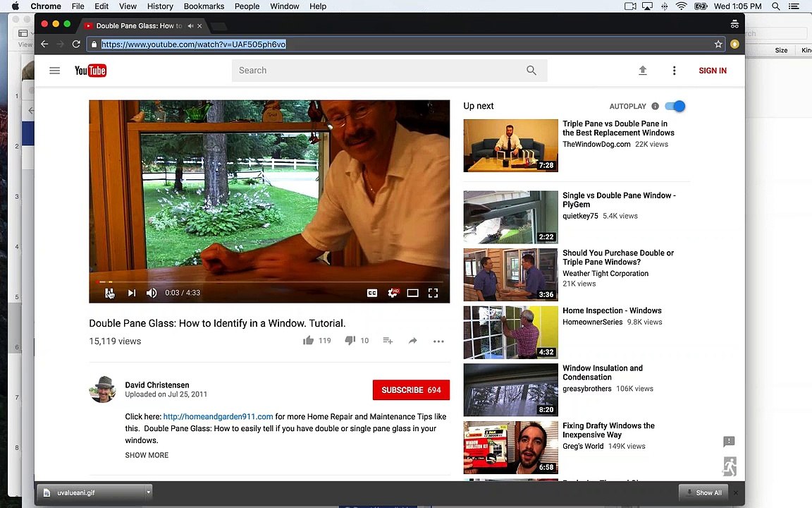Open the View menu
812x508 pixels.
tap(128, 6)
